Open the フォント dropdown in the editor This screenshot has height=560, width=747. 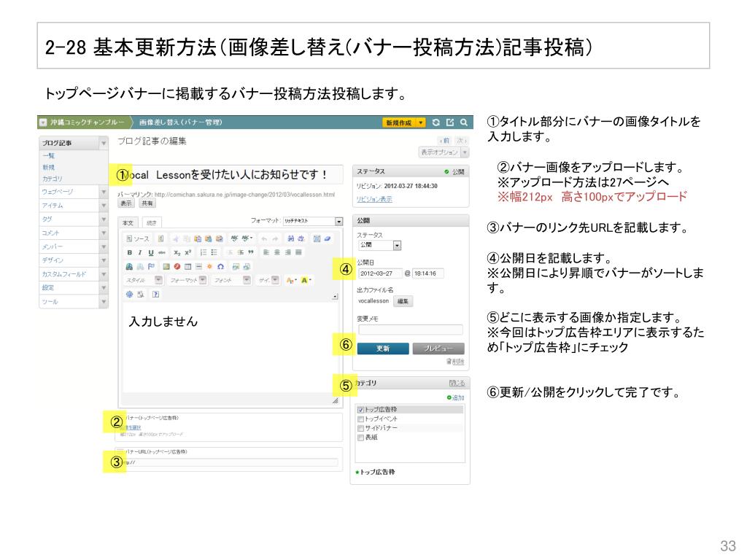click(231, 281)
